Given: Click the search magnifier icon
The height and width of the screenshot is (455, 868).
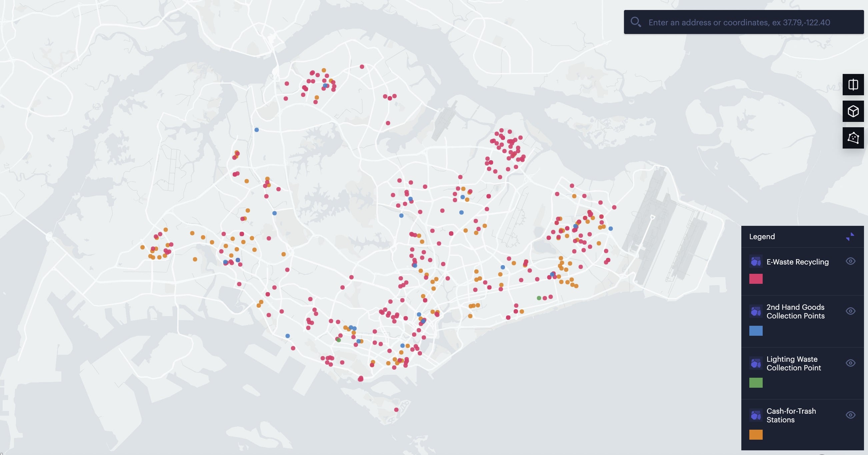Looking at the screenshot, I should point(635,22).
